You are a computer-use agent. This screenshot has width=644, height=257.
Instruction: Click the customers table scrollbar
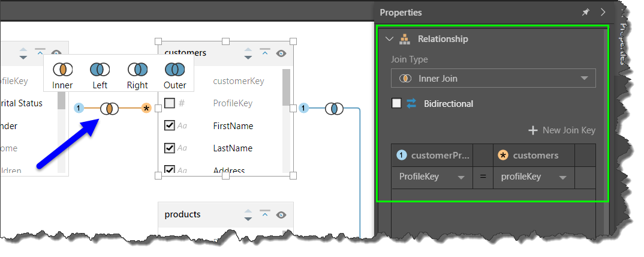pyautogui.click(x=286, y=87)
